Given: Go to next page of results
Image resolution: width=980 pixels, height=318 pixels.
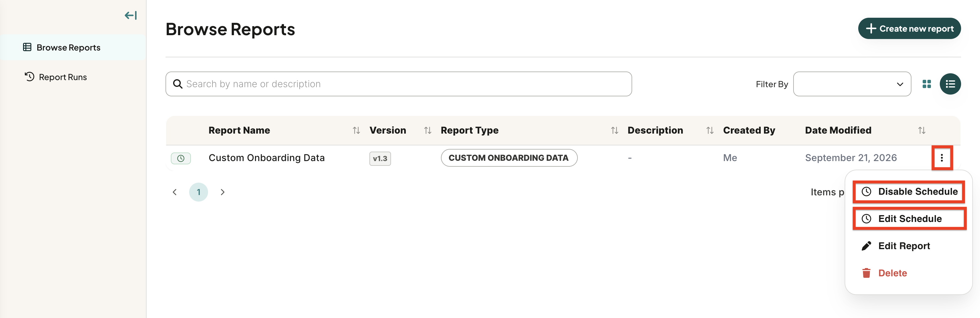Looking at the screenshot, I should [223, 192].
